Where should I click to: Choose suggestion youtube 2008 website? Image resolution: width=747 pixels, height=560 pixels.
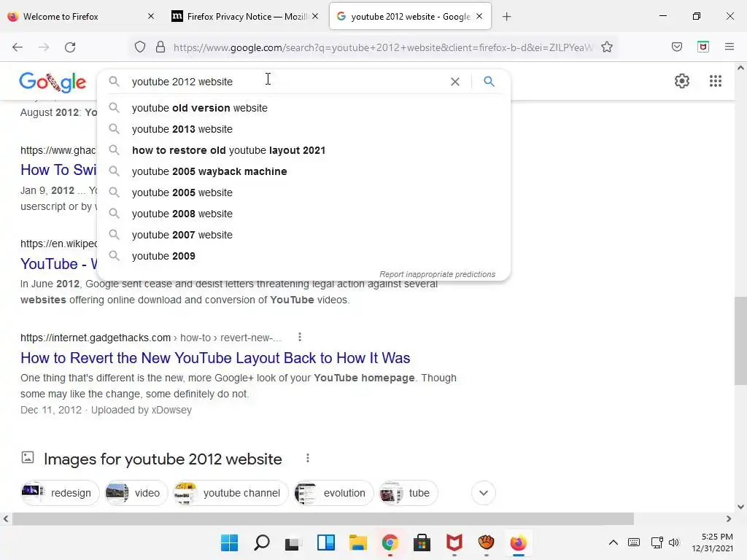[303, 214]
